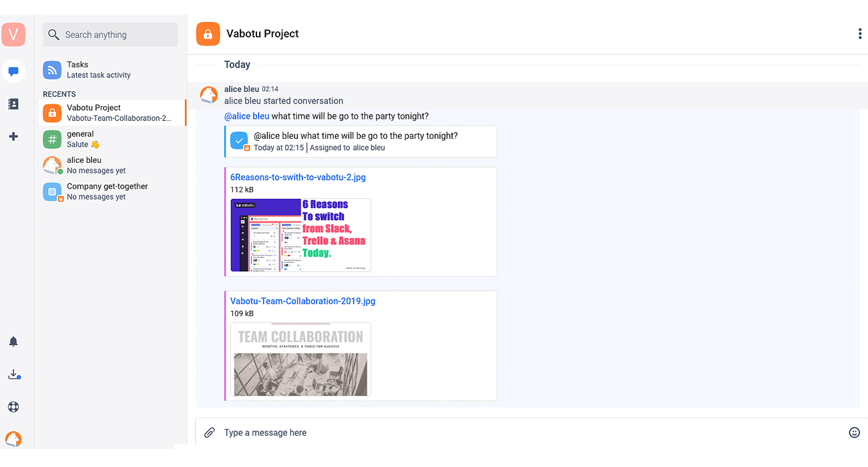The image size is (868, 467).
Task: Open the chat messages sidebar icon
Action: pos(13,71)
